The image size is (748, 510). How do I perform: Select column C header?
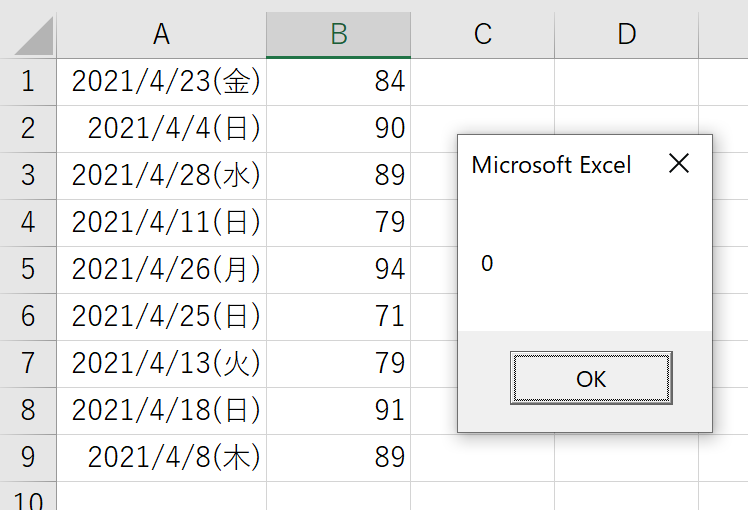[x=483, y=35]
